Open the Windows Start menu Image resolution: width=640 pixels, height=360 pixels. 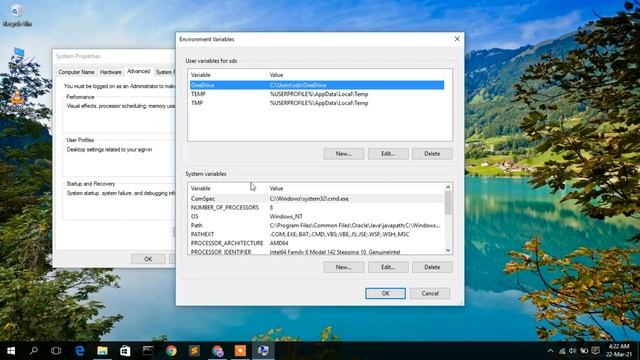coord(11,351)
